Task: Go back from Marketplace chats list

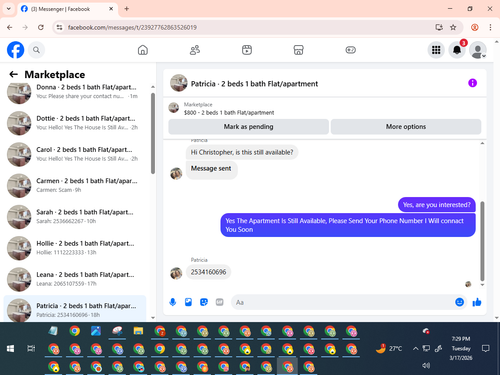Action: click(13, 74)
